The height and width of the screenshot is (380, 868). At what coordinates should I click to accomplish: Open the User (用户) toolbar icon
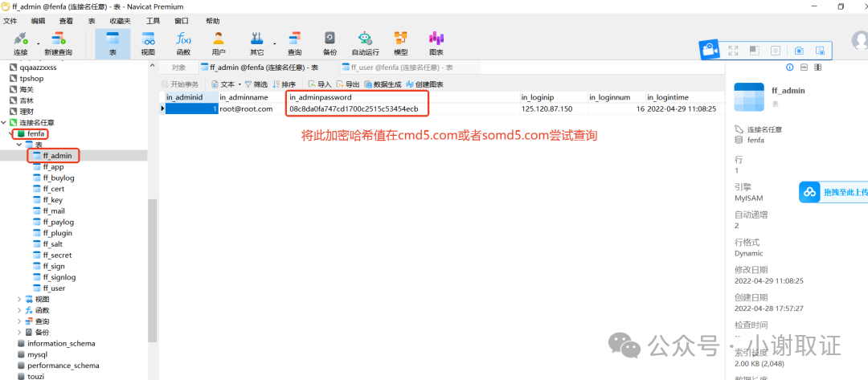219,43
